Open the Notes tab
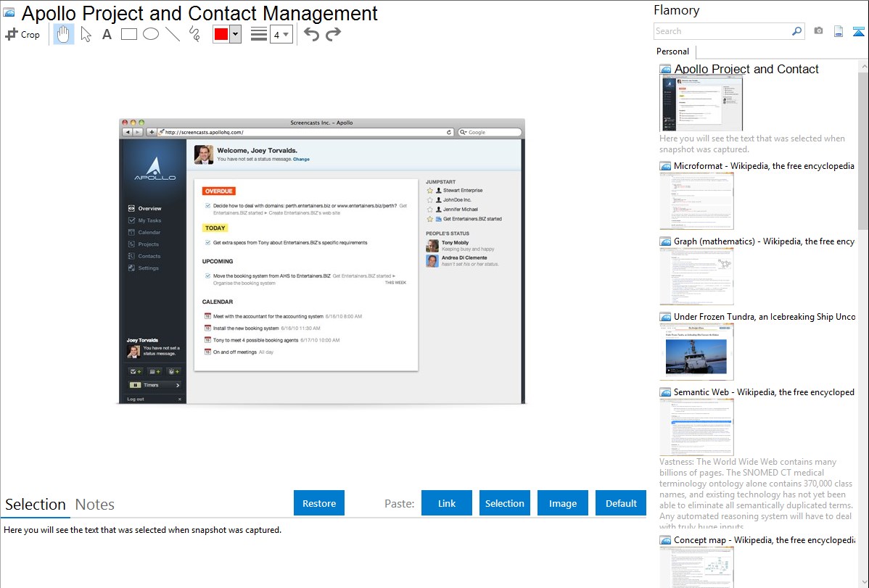The width and height of the screenshot is (869, 588). click(95, 505)
